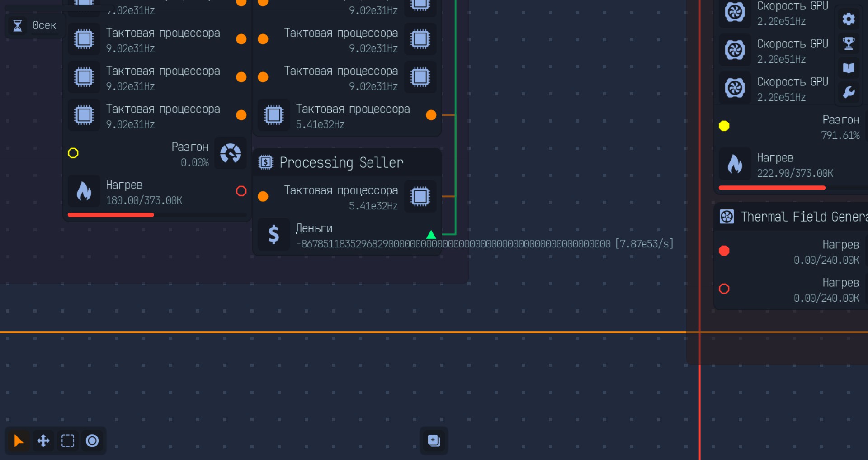Click the red heat bar under Нагрев 180.00/373.00K
Screen dimensions: 868x460
tap(111, 215)
